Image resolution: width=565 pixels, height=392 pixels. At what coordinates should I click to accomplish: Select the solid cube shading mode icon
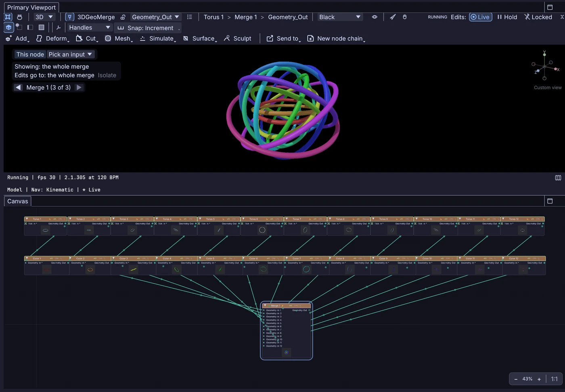8,27
